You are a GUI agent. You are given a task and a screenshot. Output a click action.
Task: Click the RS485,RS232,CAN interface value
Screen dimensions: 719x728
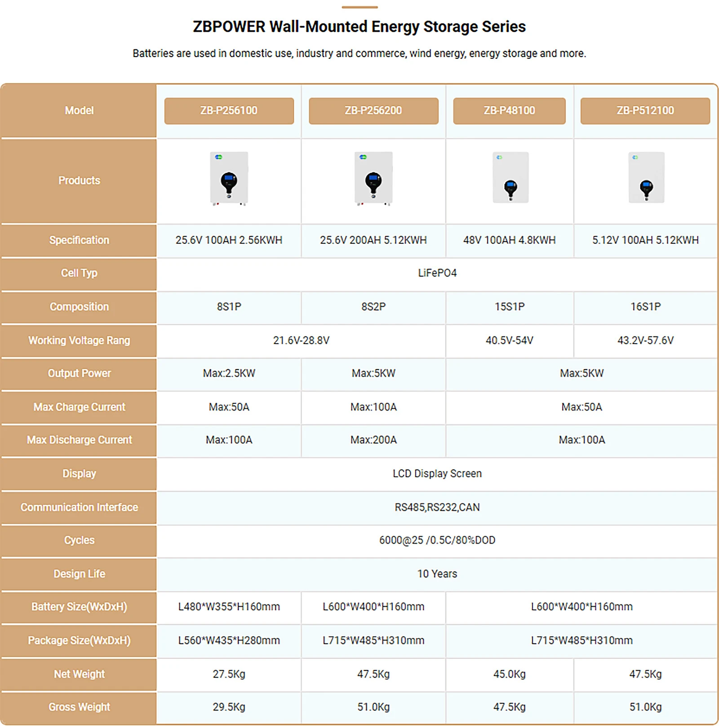click(x=437, y=507)
